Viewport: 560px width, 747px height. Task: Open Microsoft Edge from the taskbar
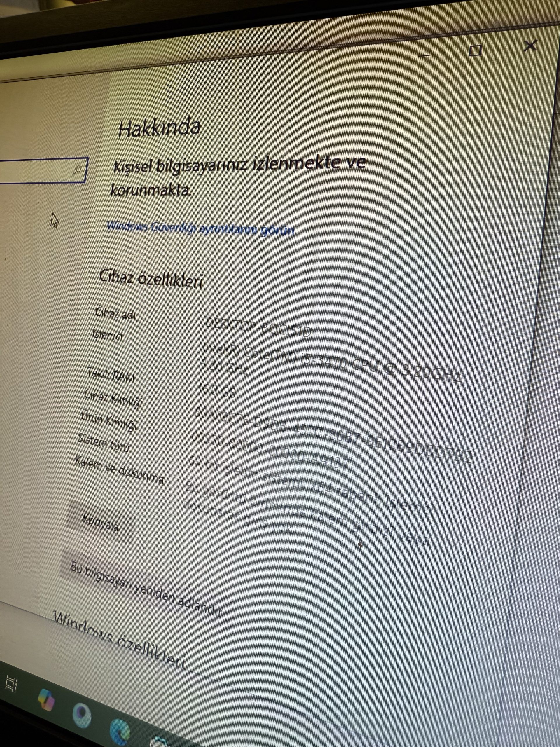point(120,731)
